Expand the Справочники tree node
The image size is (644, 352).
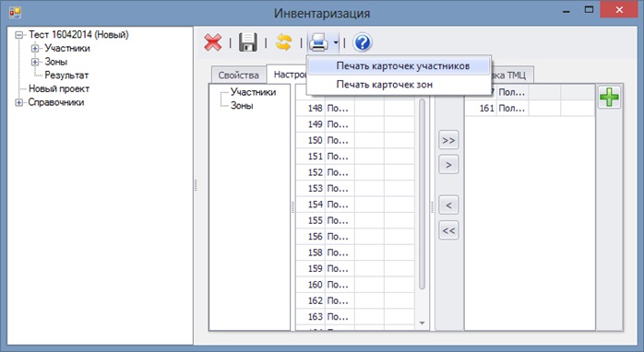coord(18,102)
